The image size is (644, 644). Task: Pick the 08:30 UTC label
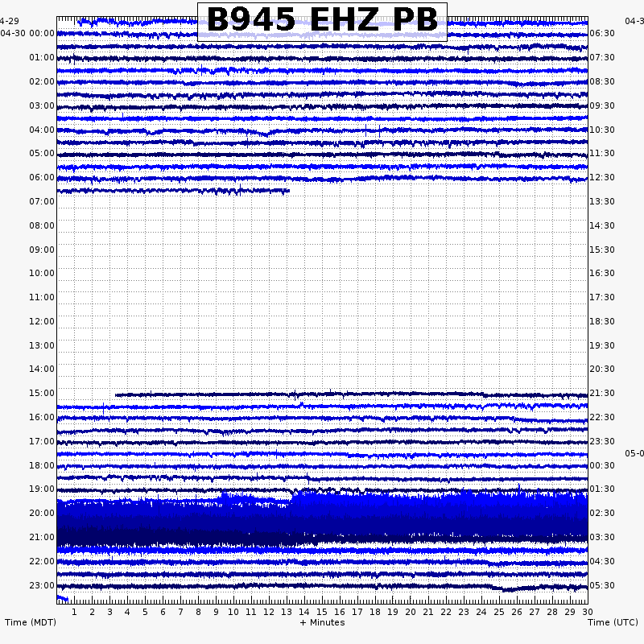click(602, 82)
